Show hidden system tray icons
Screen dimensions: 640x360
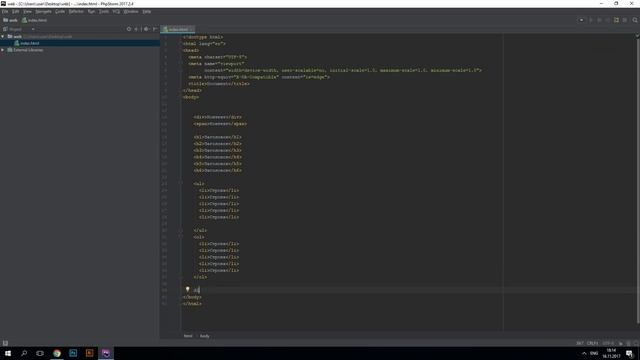pyautogui.click(x=584, y=353)
